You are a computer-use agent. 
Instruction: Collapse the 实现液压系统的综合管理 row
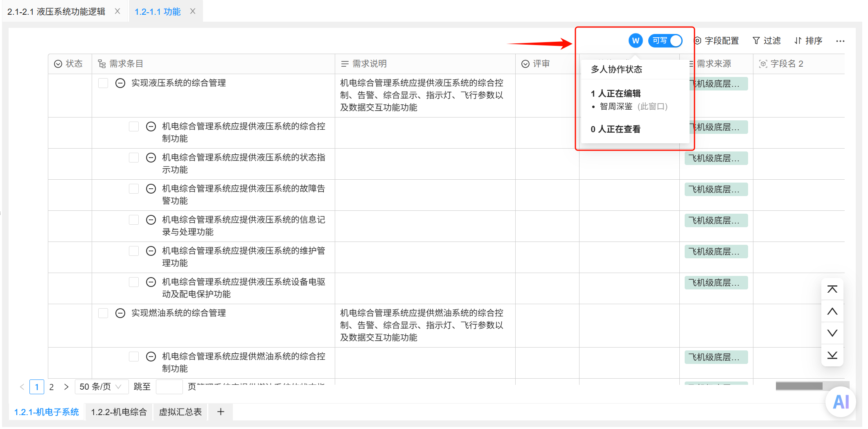click(120, 83)
